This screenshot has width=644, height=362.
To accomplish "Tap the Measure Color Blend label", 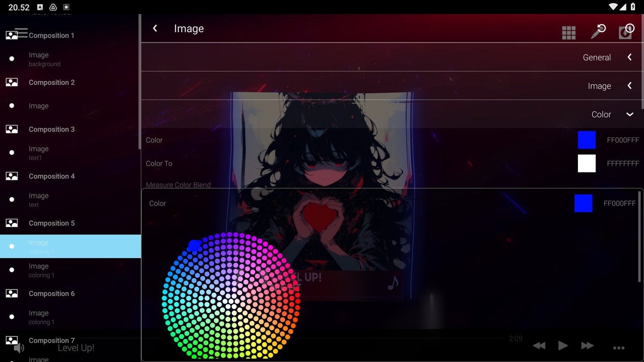I will click(178, 185).
